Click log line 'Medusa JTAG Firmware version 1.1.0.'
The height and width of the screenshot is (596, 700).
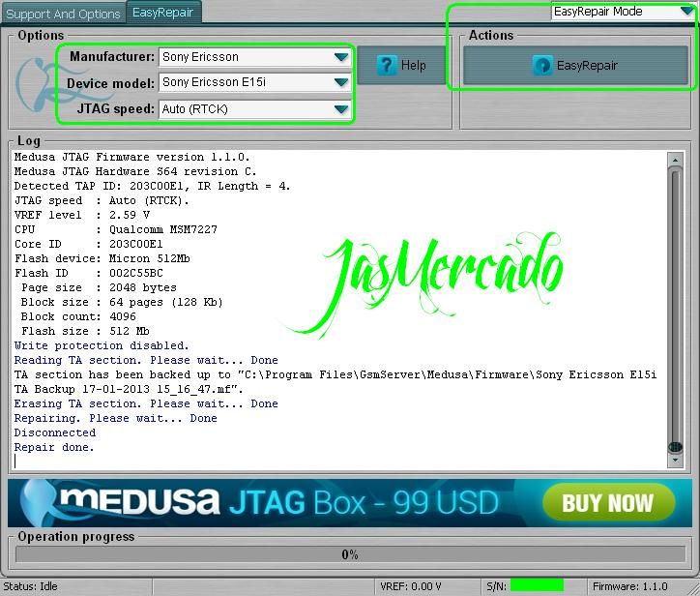pyautogui.click(x=132, y=157)
